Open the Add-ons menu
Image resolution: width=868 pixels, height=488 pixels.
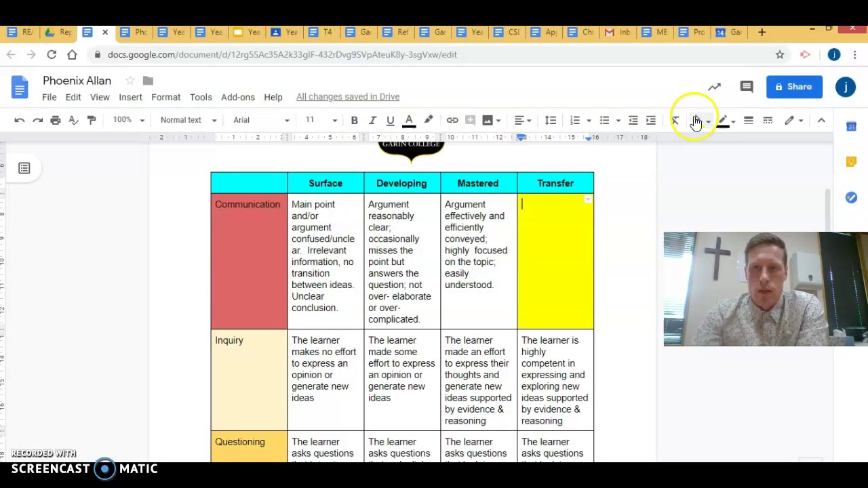tap(238, 97)
